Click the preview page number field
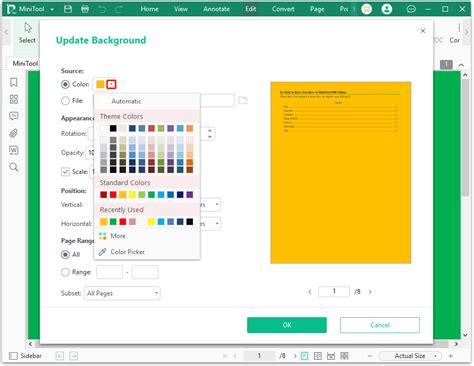 click(x=334, y=292)
